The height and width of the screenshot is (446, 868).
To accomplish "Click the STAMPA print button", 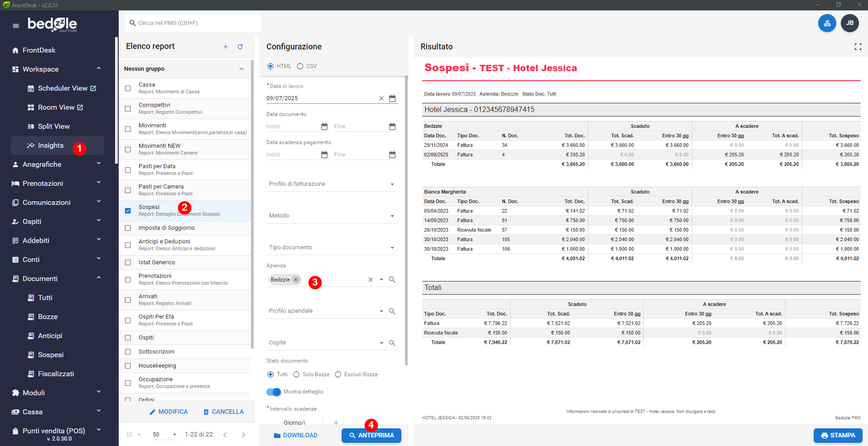I will 838,436.
